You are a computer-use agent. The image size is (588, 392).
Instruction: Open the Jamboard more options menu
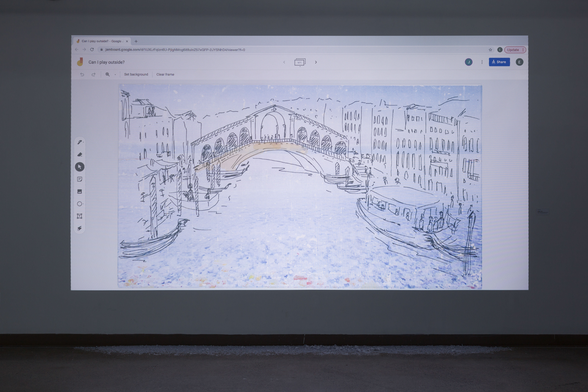(482, 62)
